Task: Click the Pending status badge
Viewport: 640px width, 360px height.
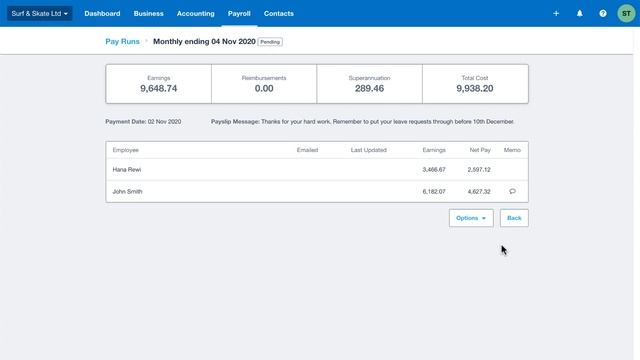Action: (x=270, y=42)
